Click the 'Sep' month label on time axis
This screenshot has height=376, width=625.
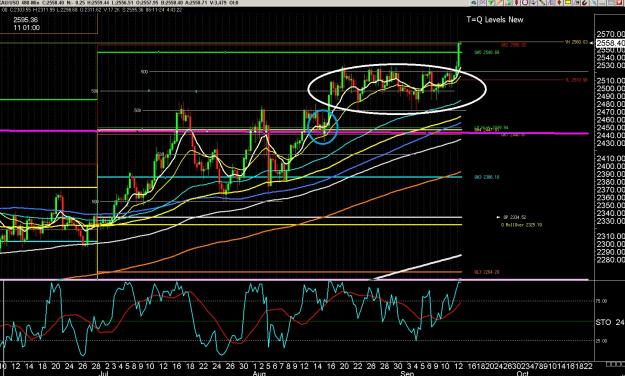coord(407,374)
